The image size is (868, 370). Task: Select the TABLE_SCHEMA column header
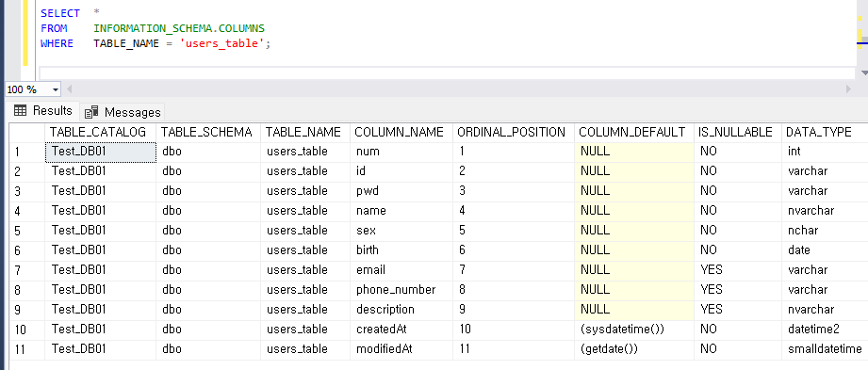pos(208,132)
